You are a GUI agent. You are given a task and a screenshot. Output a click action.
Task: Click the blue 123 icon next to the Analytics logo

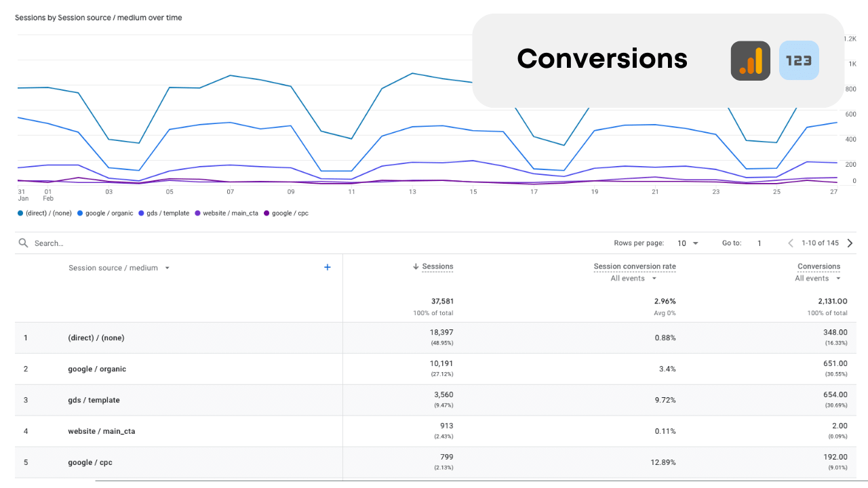click(799, 60)
